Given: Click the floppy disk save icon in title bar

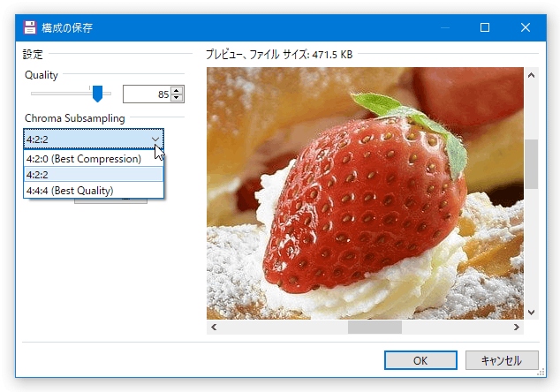Looking at the screenshot, I should [30, 27].
